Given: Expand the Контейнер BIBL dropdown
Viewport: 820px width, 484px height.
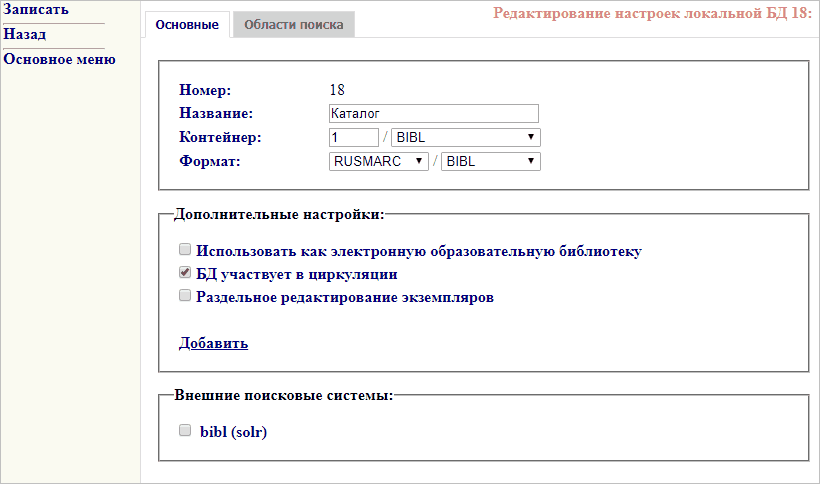Looking at the screenshot, I should (x=466, y=137).
